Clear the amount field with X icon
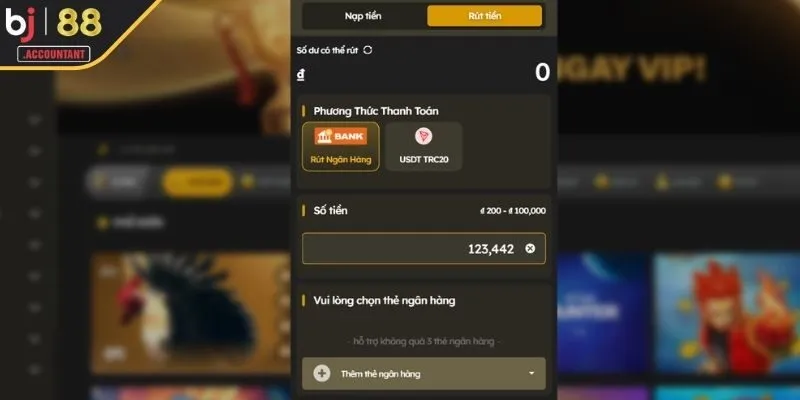 (530, 248)
